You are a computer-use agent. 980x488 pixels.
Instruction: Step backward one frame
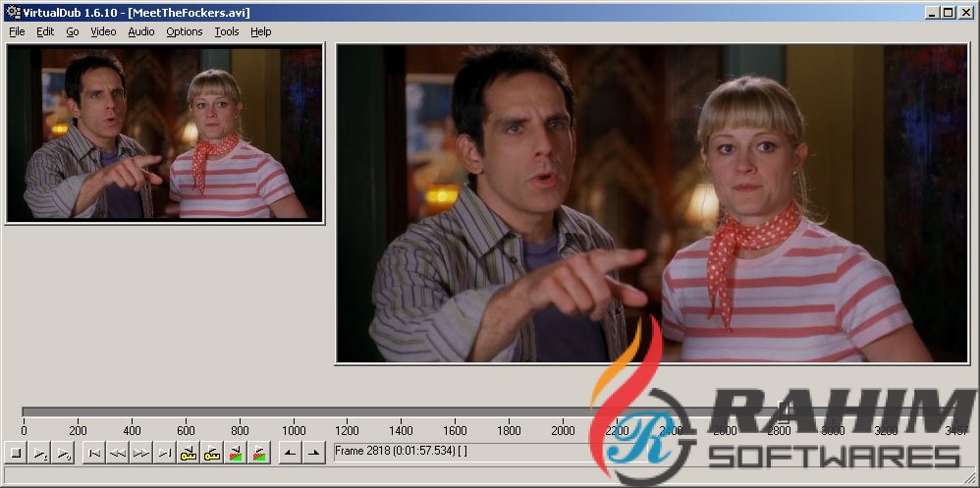[x=118, y=453]
